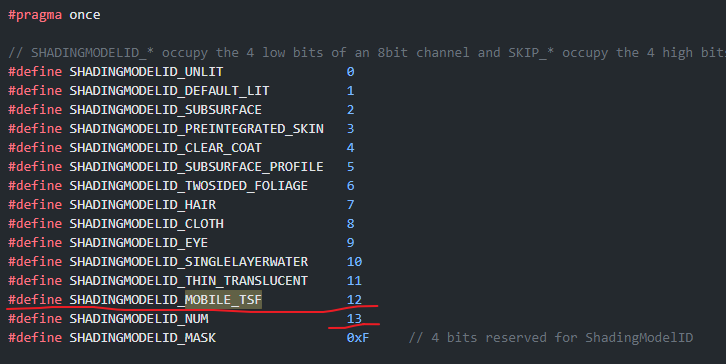
Task: Click the highlighted MOBILE_TSF text
Action: [x=223, y=300]
